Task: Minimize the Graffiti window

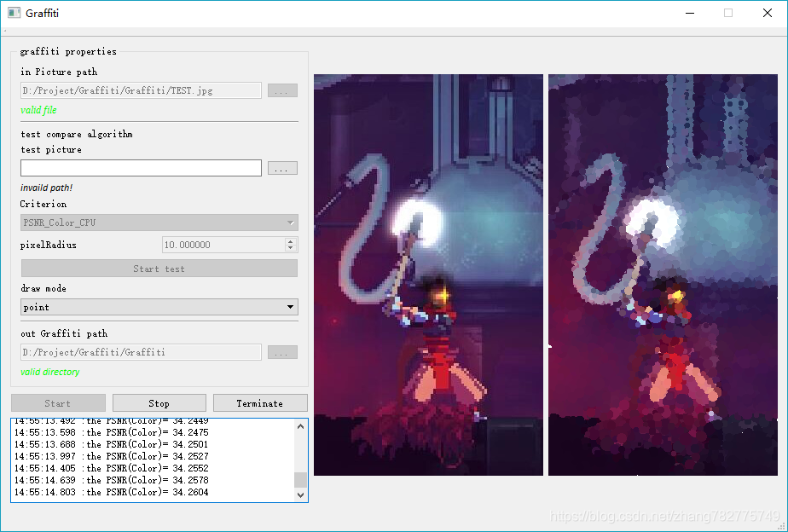Action: [x=690, y=13]
